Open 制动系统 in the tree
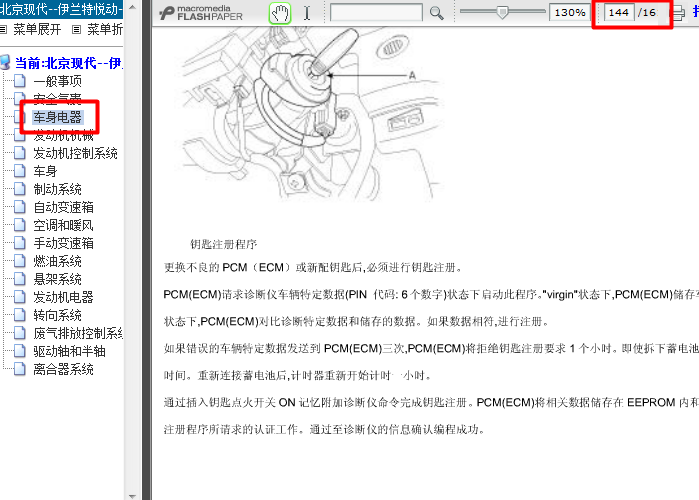This screenshot has height=500, width=699. (x=58, y=189)
